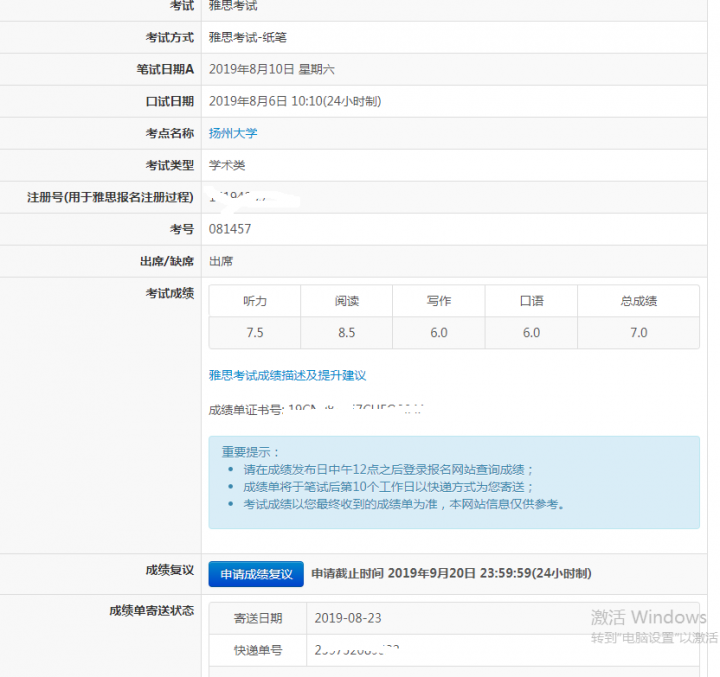Click the 阅读 column header
Image resolution: width=720 pixels, height=677 pixels.
click(346, 301)
